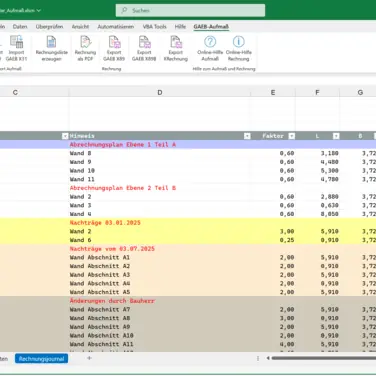The image size is (376, 376).
Task: Switch to the Ansicht tab
Action: click(80, 27)
